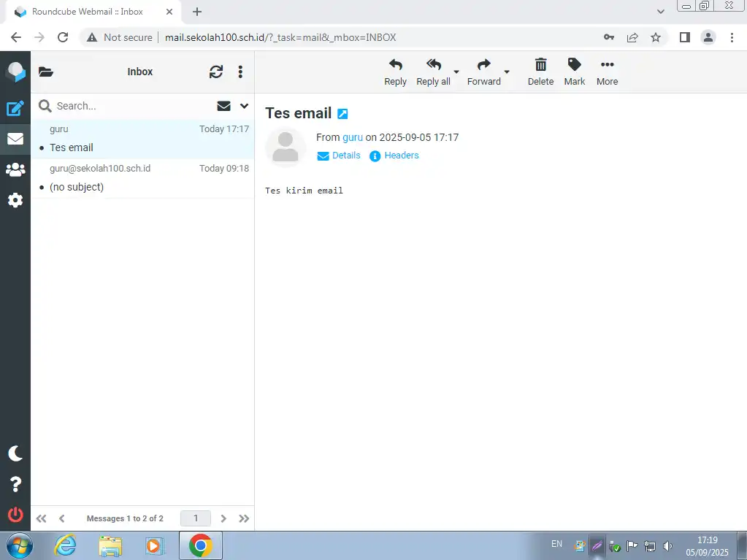Image resolution: width=747 pixels, height=560 pixels.
Task: Open the Settings gear in sidebar
Action: [15, 200]
